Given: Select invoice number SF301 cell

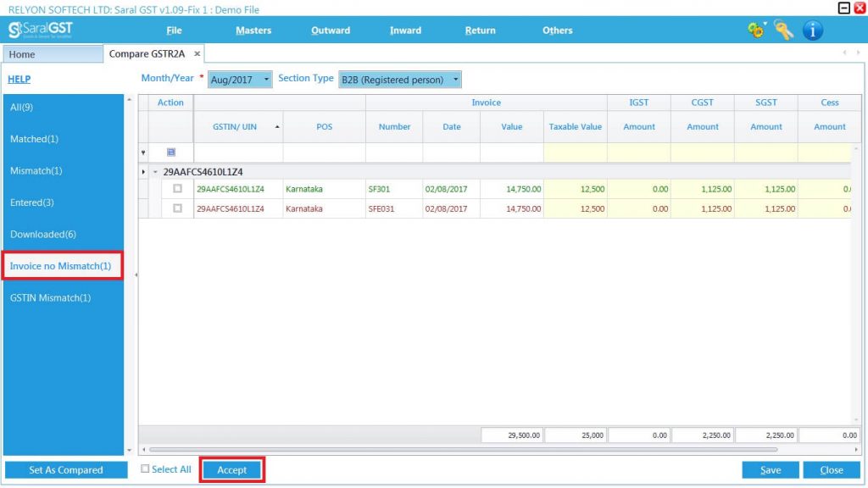Looking at the screenshot, I should (x=394, y=189).
